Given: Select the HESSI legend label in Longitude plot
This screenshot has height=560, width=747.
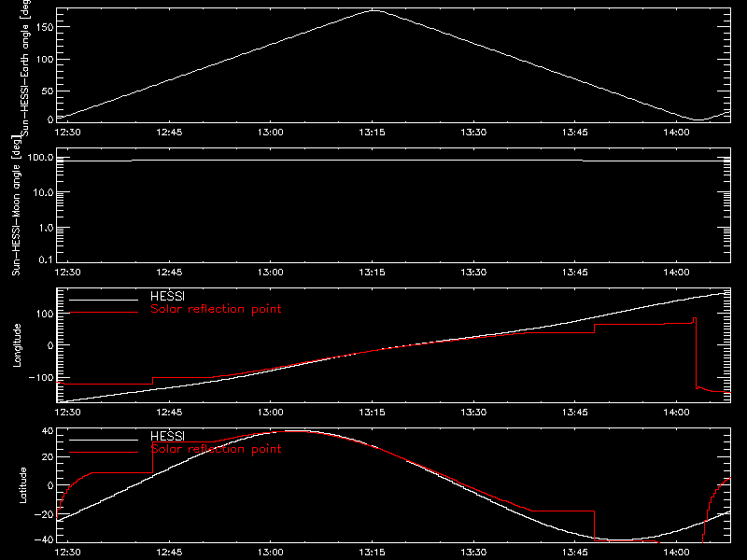Looking at the screenshot, I should pos(167,296).
